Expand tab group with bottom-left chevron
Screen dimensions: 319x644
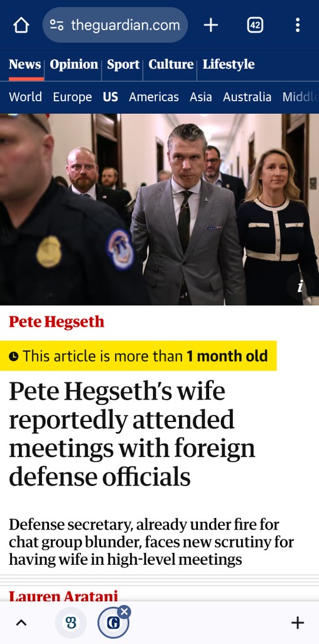[21, 623]
